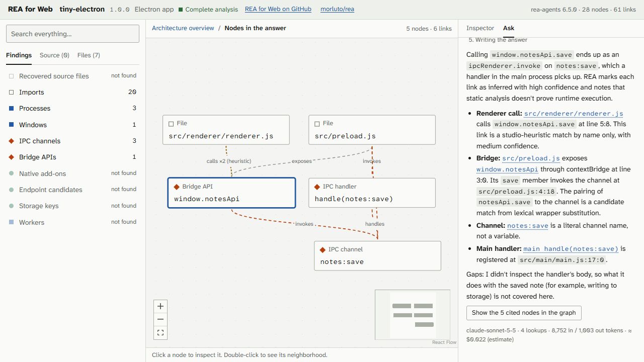Click the Native add-ons circle icon
Screen dimensions: 644x362
[12, 173]
